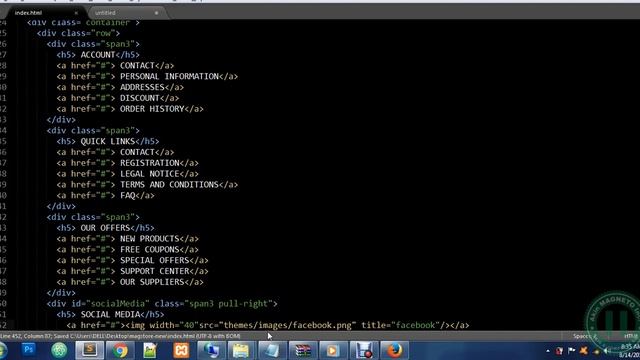
Task: Open the blue window taskbar icon
Action: point(271,350)
